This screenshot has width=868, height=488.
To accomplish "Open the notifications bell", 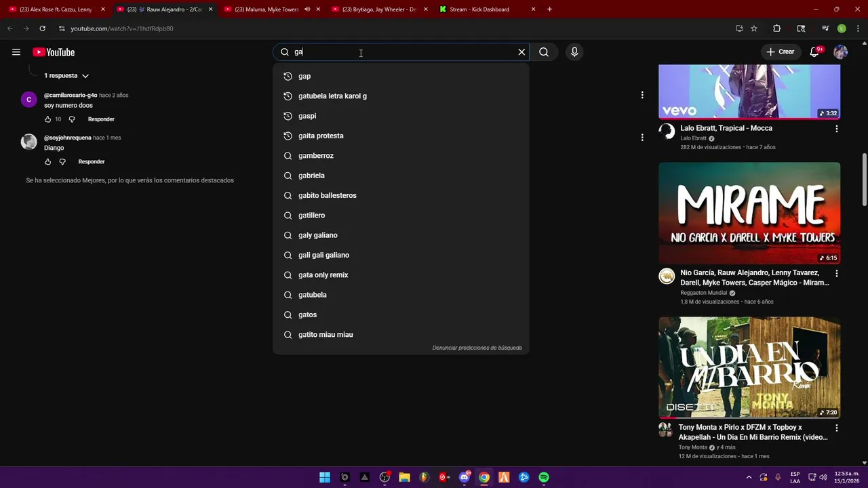I will coord(815,52).
